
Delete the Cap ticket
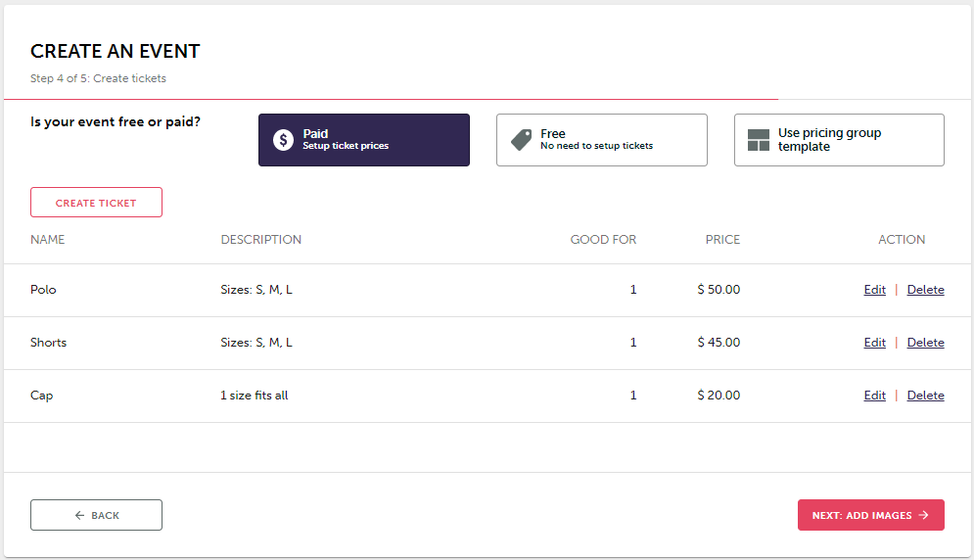pos(926,396)
